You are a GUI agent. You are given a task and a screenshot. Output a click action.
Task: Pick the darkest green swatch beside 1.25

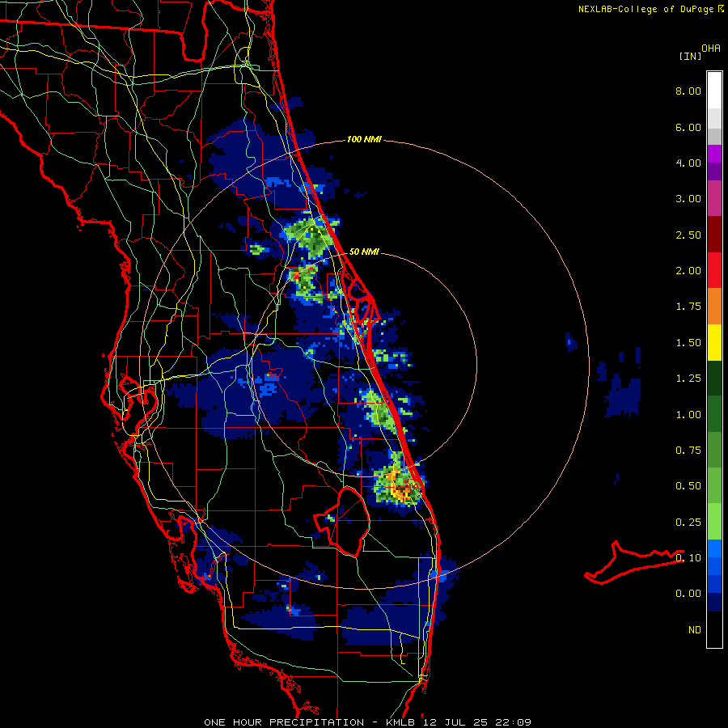[x=714, y=378]
